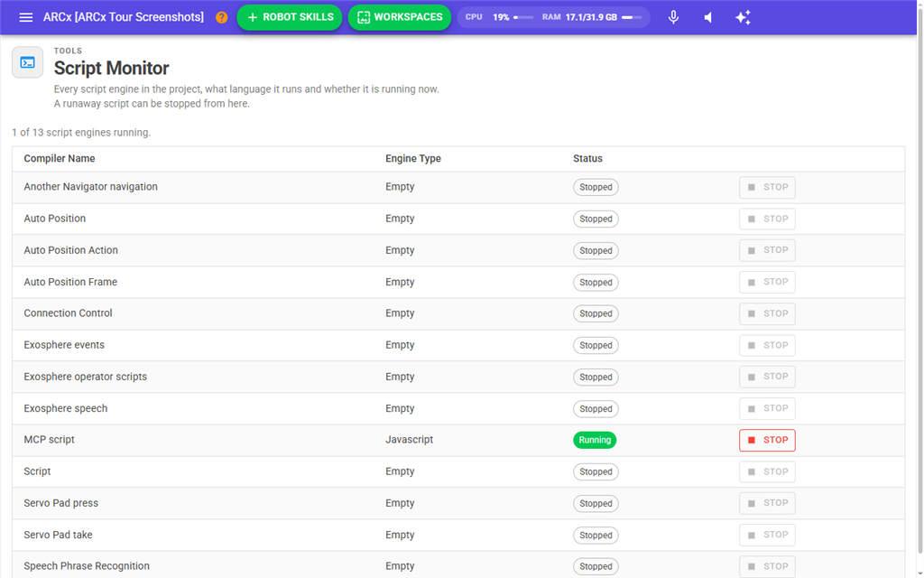Click the Script Monitor terminal icon

(28, 62)
